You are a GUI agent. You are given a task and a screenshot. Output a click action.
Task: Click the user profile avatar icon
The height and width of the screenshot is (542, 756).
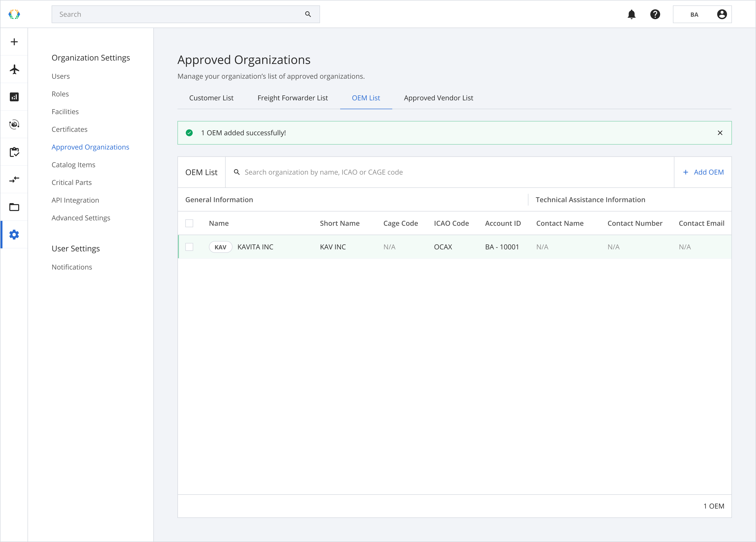click(722, 14)
